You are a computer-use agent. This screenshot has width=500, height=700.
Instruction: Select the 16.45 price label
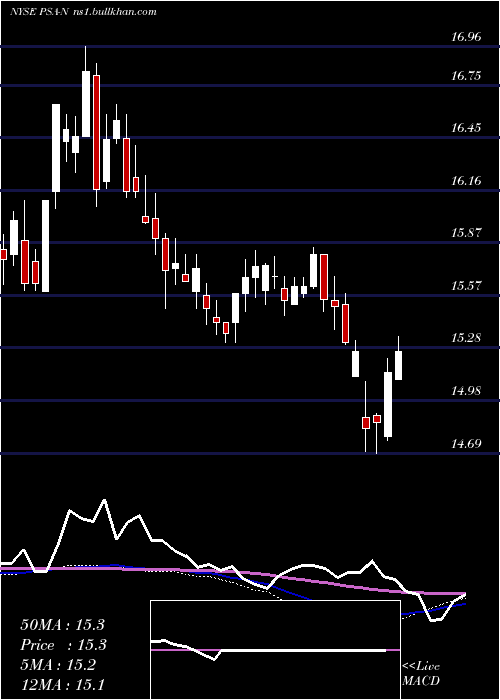pyautogui.click(x=466, y=128)
